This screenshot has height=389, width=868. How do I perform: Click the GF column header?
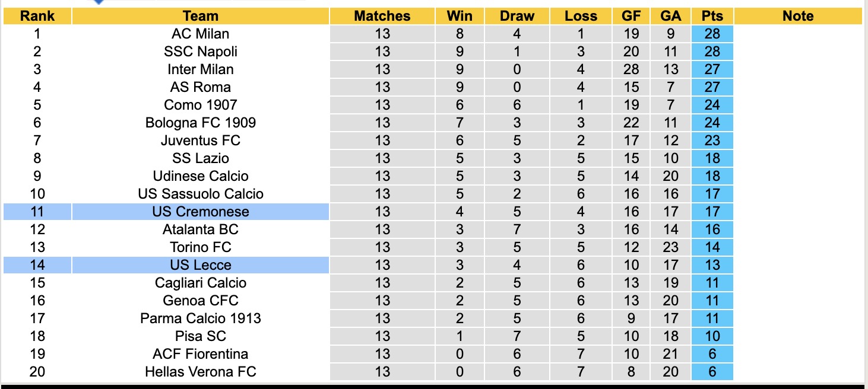click(x=631, y=16)
